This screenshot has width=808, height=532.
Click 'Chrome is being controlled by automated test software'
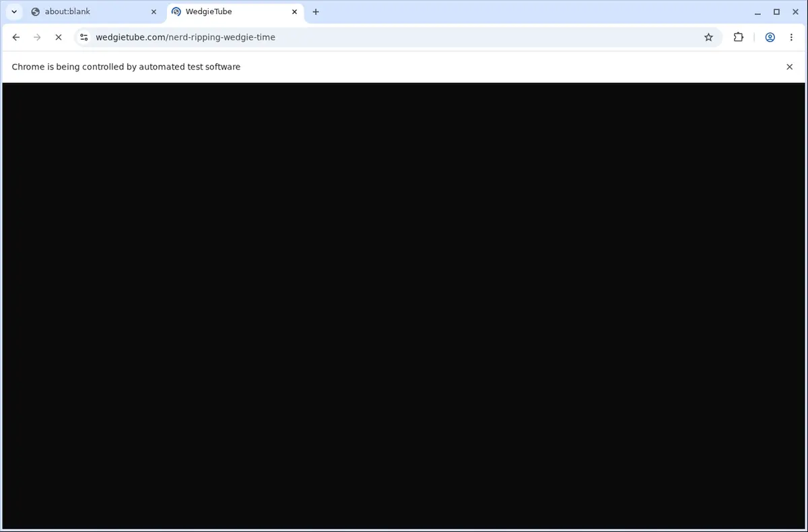[x=126, y=67]
